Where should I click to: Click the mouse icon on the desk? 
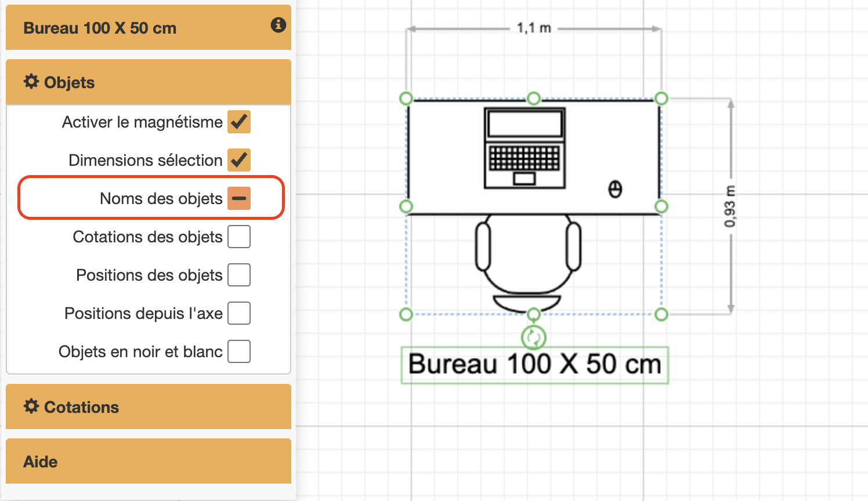[615, 189]
